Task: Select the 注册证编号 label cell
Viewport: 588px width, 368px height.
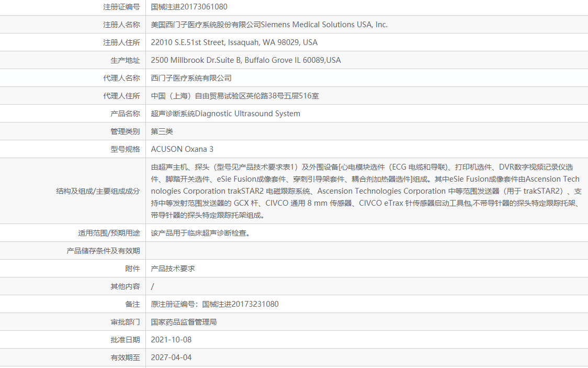Action: click(121, 7)
